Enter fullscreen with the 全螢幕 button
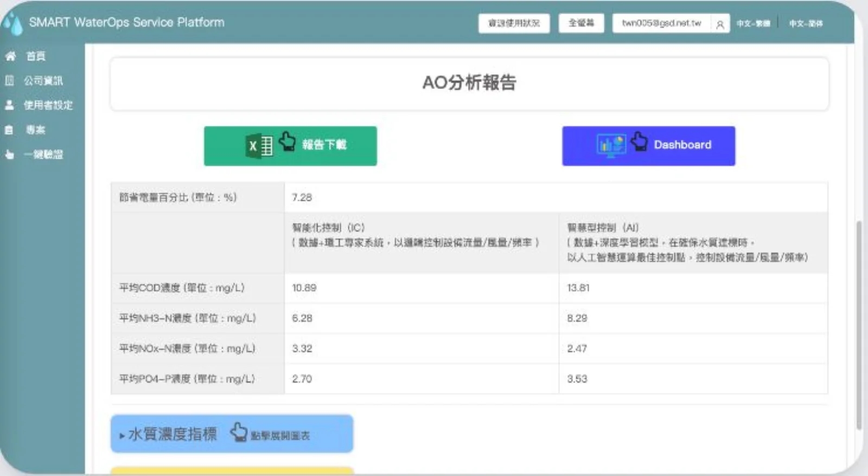868x476 pixels. tap(581, 23)
